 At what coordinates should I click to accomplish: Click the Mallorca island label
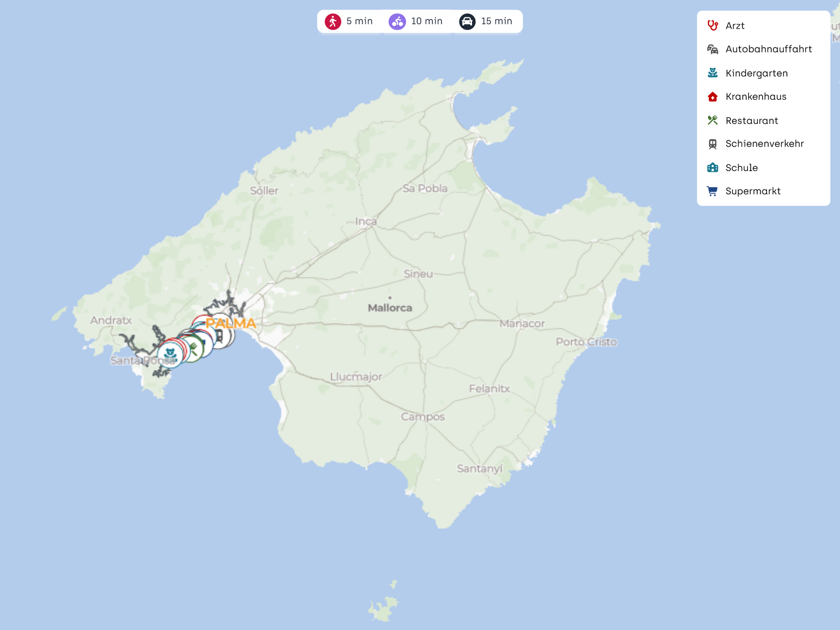[x=390, y=308]
